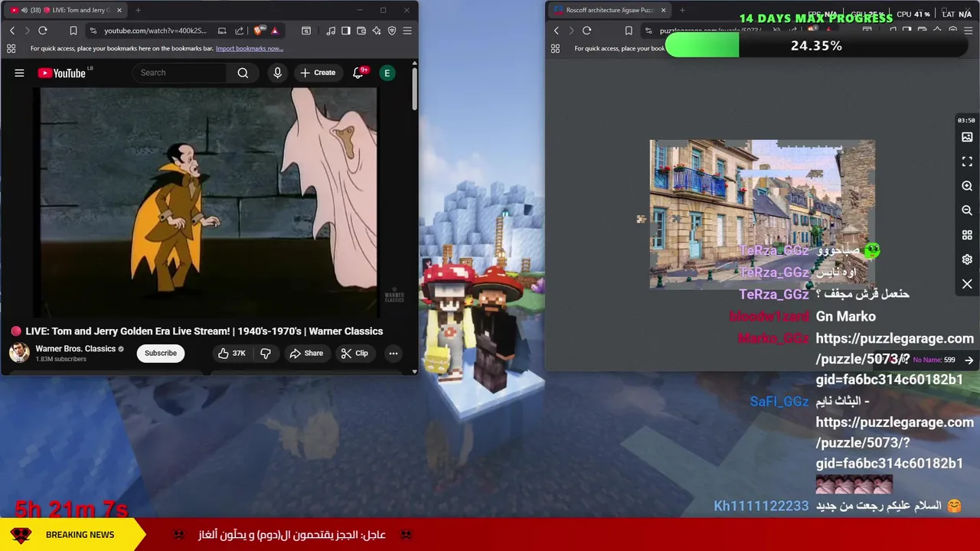Click chat message Gn Marko

point(845,316)
